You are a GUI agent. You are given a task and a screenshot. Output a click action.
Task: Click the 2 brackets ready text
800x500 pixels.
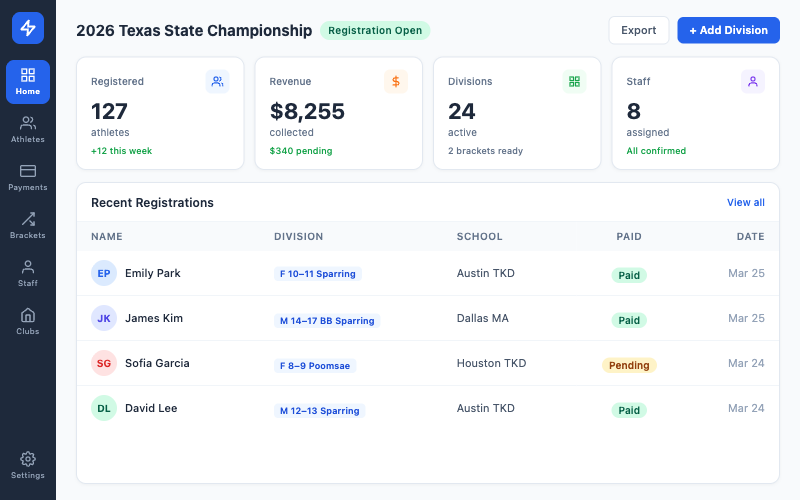point(486,151)
